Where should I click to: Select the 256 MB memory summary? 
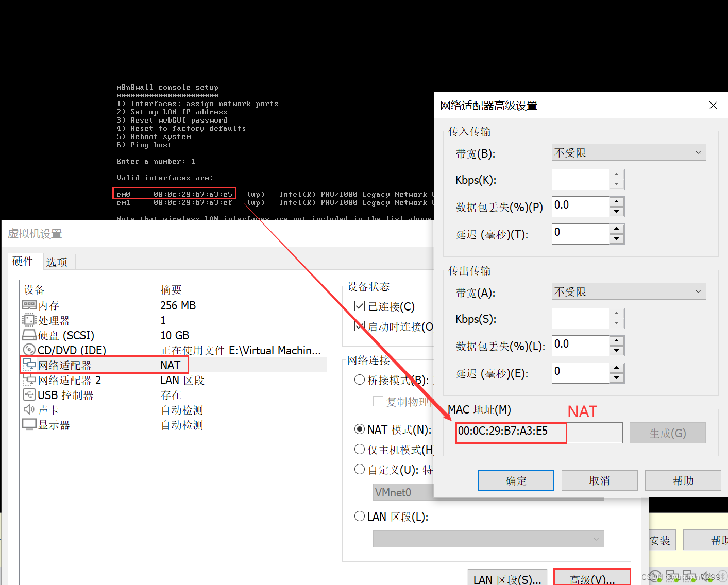coord(178,305)
